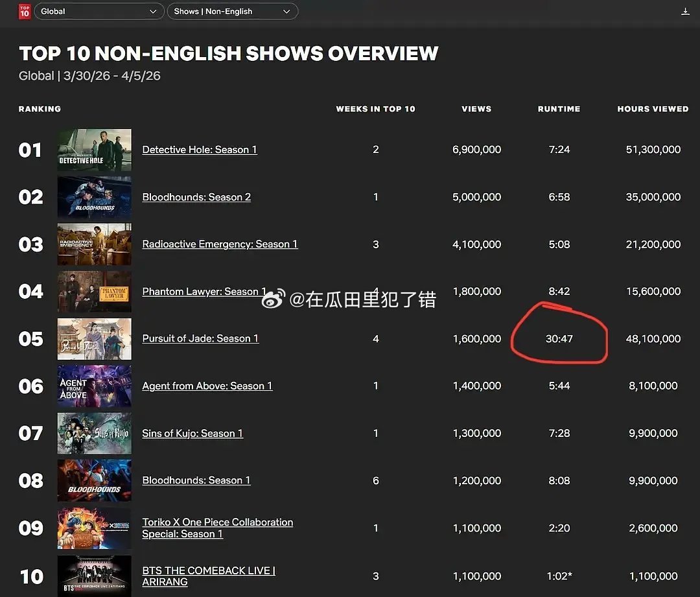
Task: Click the Sins of Kujo poster thumbnail
Action: [x=94, y=434]
